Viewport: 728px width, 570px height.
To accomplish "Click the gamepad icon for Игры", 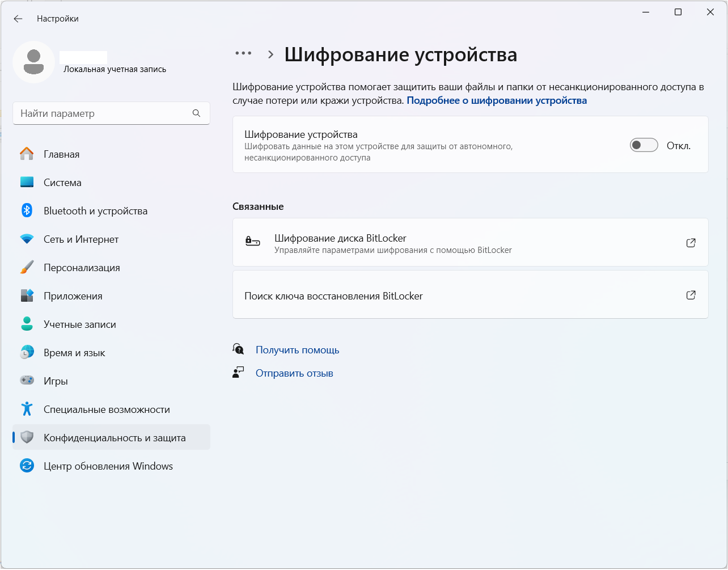I will pos(27,381).
